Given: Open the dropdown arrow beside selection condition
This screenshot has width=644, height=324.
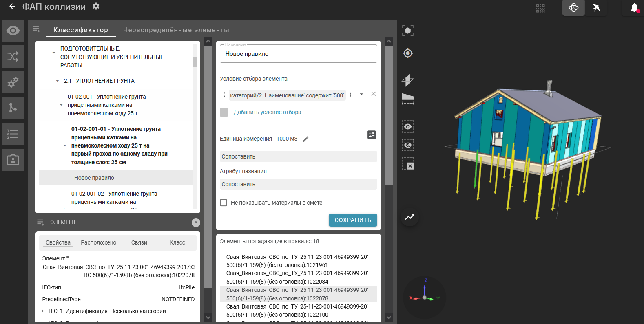Looking at the screenshot, I should pos(361,95).
